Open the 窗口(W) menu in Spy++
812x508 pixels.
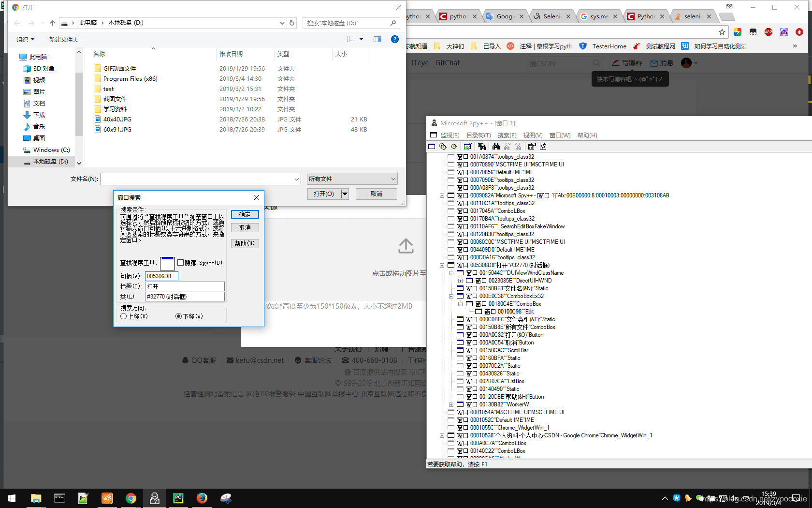(560, 135)
